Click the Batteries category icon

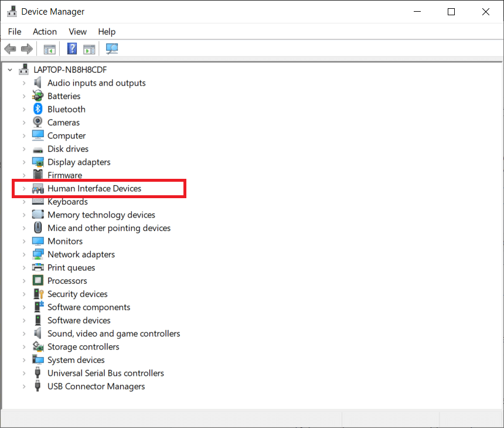pos(38,96)
